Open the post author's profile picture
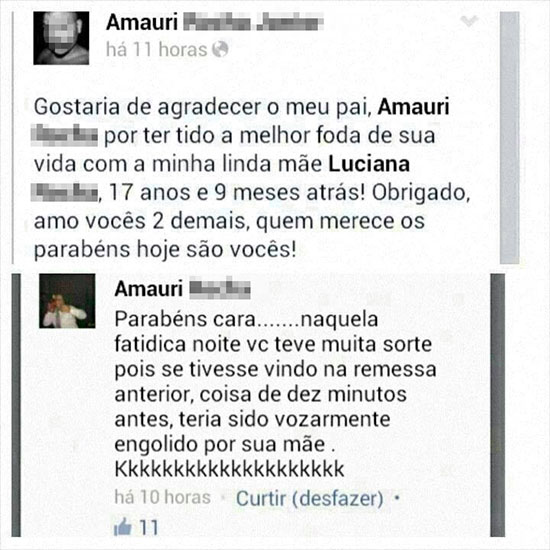Viewport: 550px width, 550px height. (x=61, y=38)
